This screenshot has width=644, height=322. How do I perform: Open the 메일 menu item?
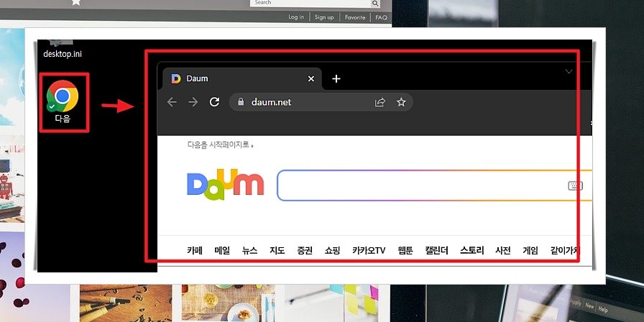tap(222, 250)
